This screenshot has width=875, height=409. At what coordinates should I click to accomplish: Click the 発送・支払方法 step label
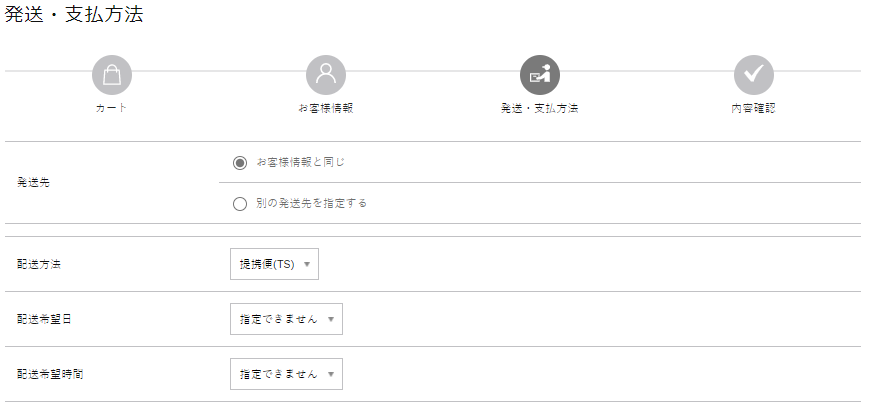540,108
